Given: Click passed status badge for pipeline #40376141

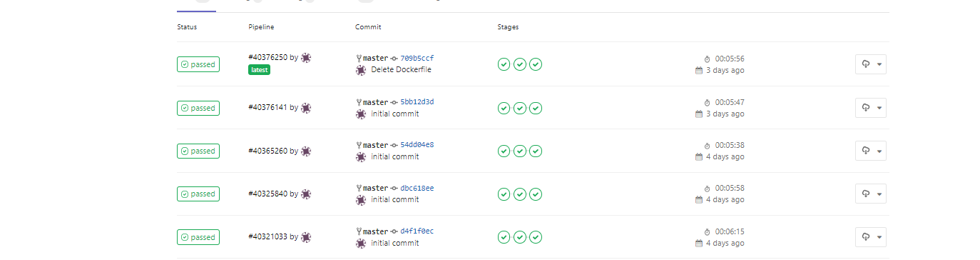Looking at the screenshot, I should point(198,108).
